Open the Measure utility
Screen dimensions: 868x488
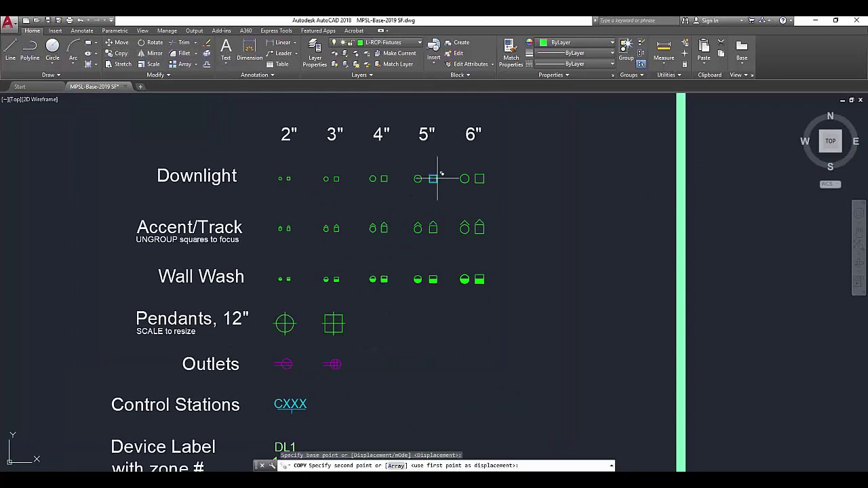(x=664, y=49)
